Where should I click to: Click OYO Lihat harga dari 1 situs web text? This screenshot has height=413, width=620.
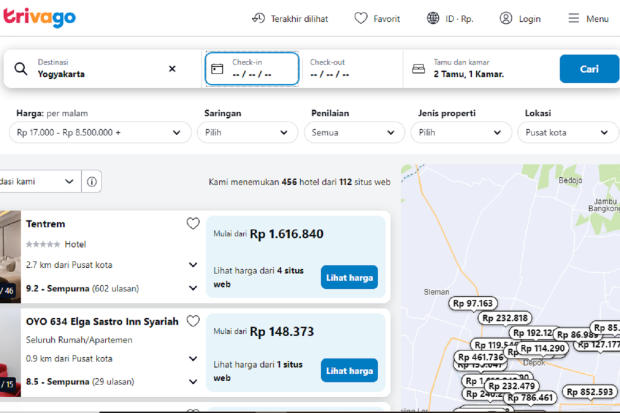click(258, 371)
